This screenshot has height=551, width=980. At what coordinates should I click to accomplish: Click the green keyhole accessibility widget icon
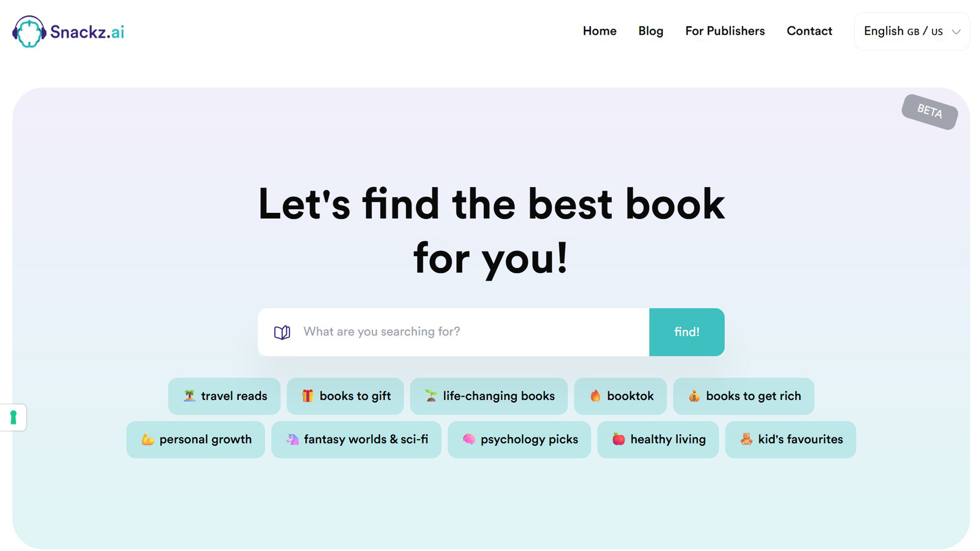13,417
